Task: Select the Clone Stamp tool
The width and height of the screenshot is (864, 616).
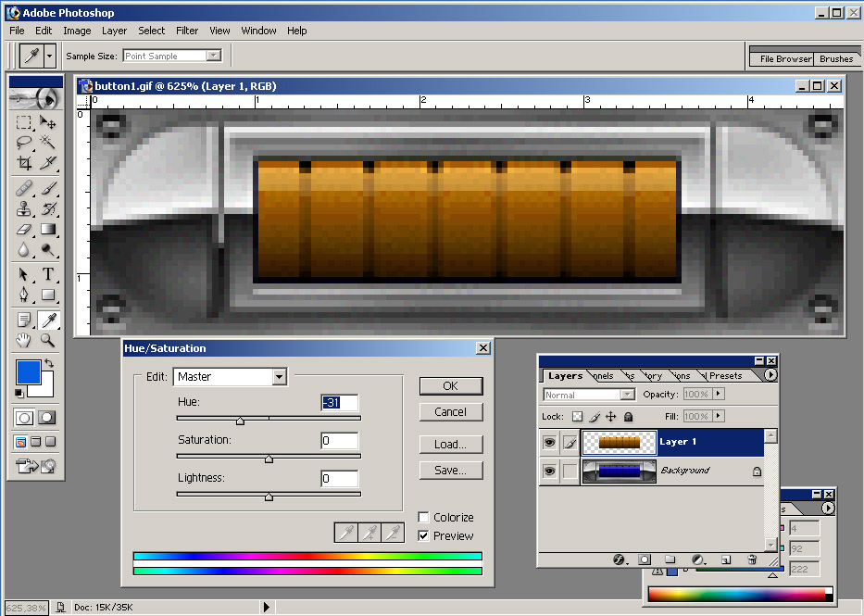Action: [24, 209]
